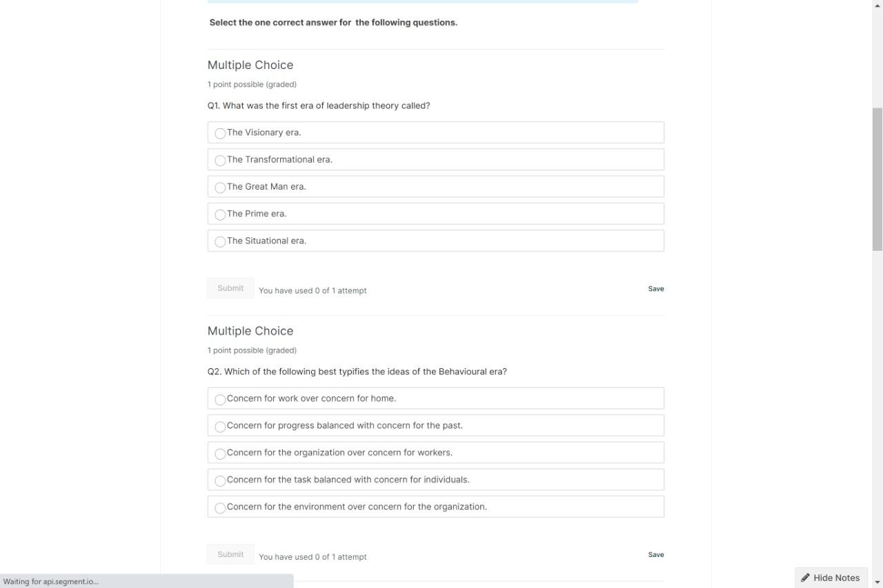Click the Q1 question text area

(318, 105)
